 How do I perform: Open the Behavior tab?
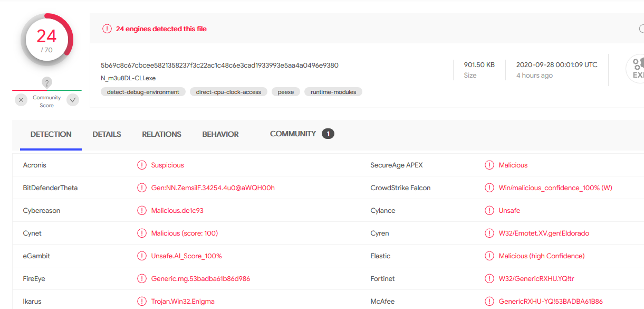pos(220,134)
